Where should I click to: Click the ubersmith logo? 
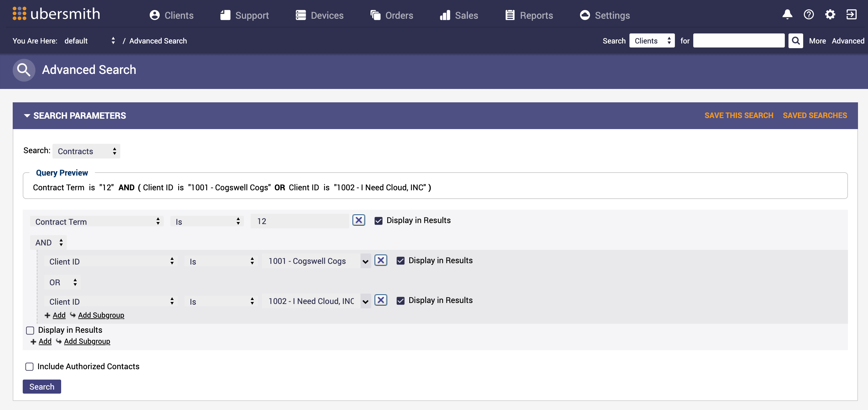coord(56,14)
